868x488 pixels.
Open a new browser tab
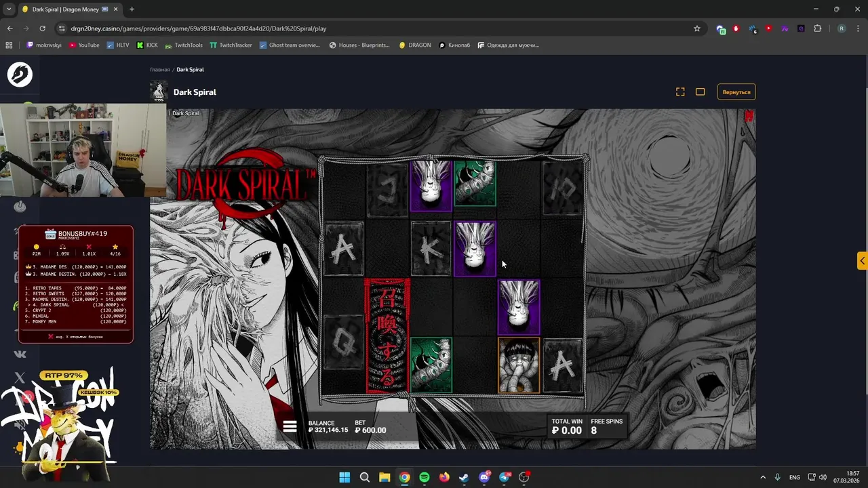132,9
